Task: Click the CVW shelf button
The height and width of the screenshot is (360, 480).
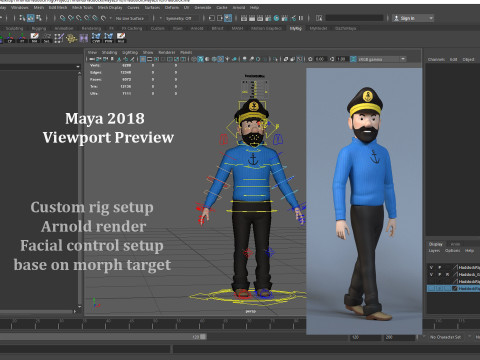Action: (96, 38)
